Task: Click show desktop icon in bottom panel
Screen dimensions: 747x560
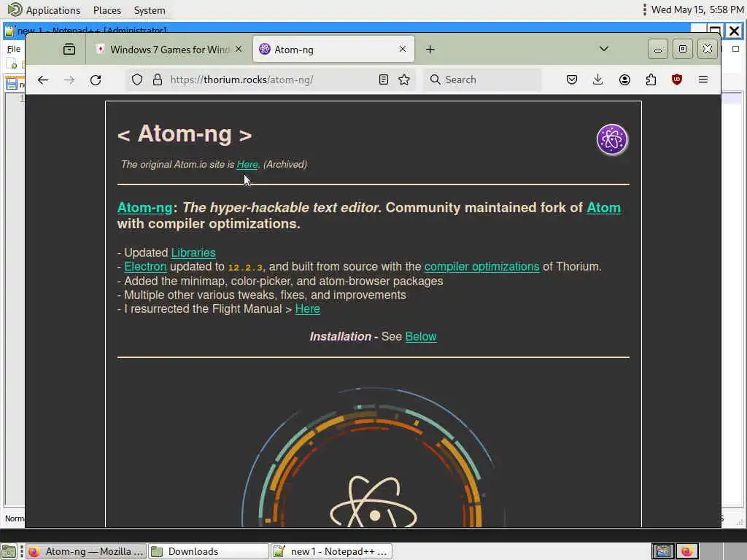Action: [9, 551]
